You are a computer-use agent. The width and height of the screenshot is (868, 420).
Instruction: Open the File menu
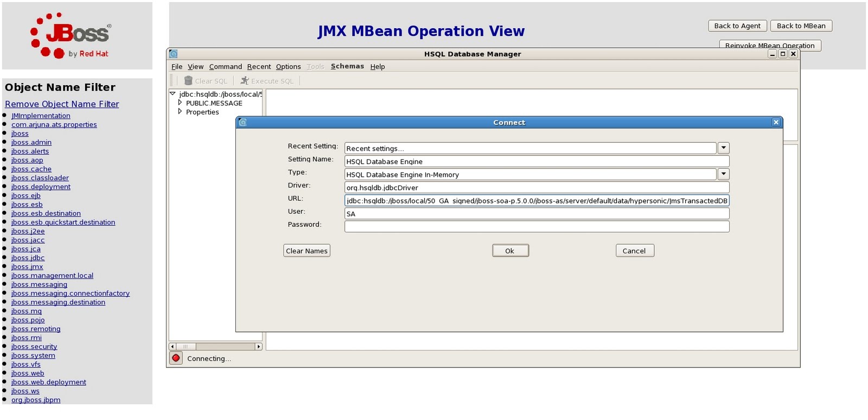[x=177, y=67]
